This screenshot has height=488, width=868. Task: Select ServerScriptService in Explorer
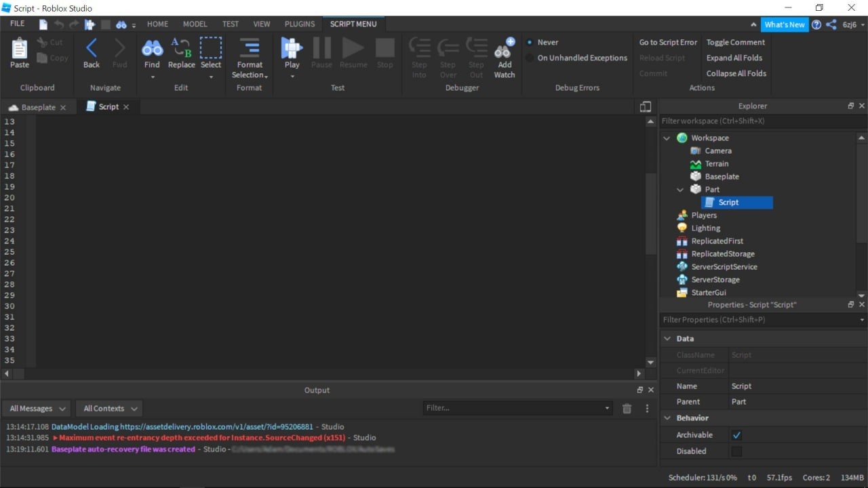[x=724, y=267]
